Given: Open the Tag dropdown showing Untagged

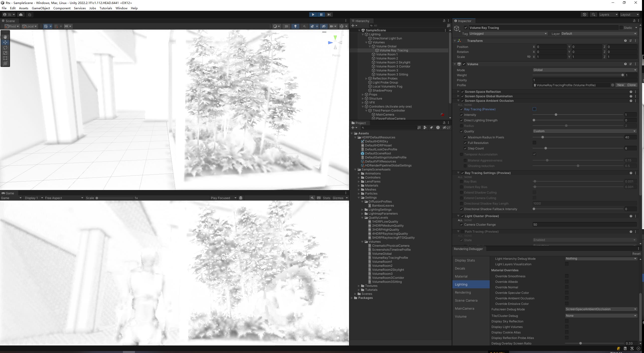Looking at the screenshot, I should (x=508, y=34).
